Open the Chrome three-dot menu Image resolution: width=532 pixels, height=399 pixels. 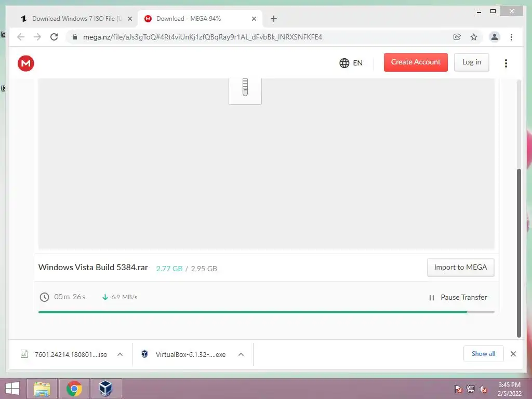[511, 37]
